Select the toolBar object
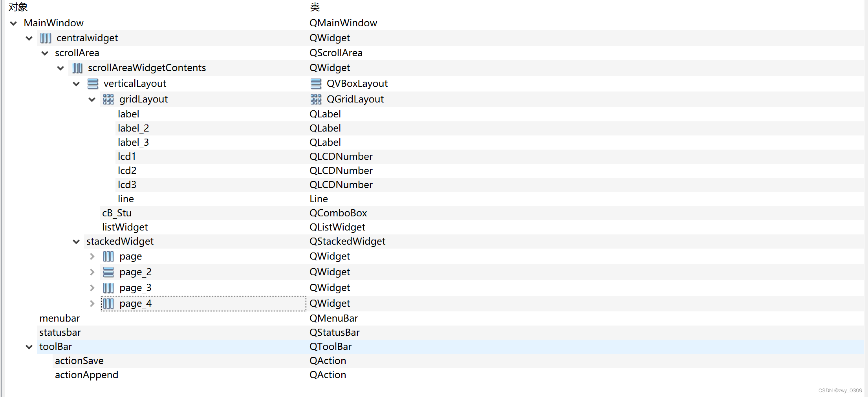The height and width of the screenshot is (397, 868). tap(56, 347)
